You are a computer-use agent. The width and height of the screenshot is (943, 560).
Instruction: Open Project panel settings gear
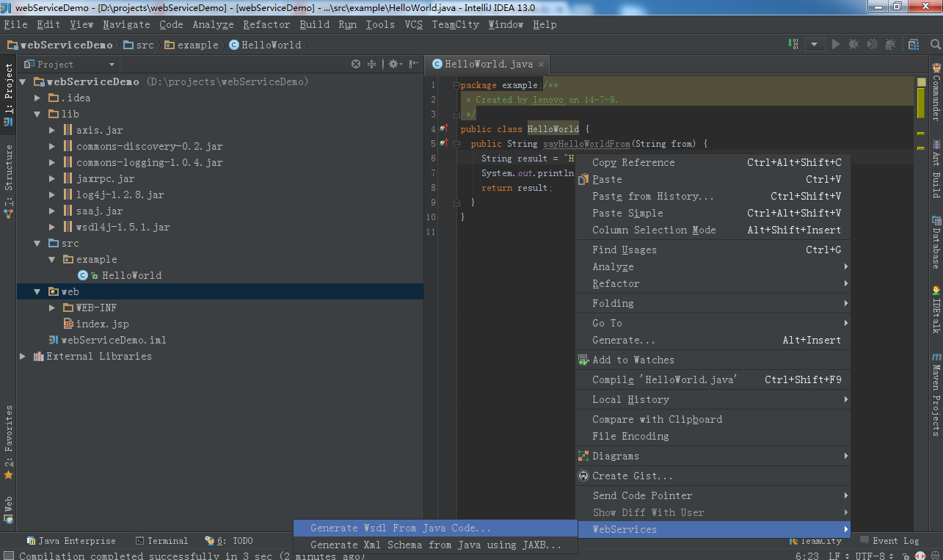(394, 64)
